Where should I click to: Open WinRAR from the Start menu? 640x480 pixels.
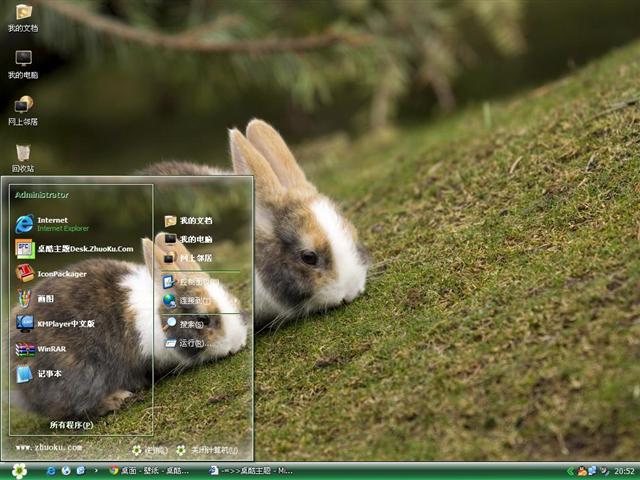coord(50,349)
